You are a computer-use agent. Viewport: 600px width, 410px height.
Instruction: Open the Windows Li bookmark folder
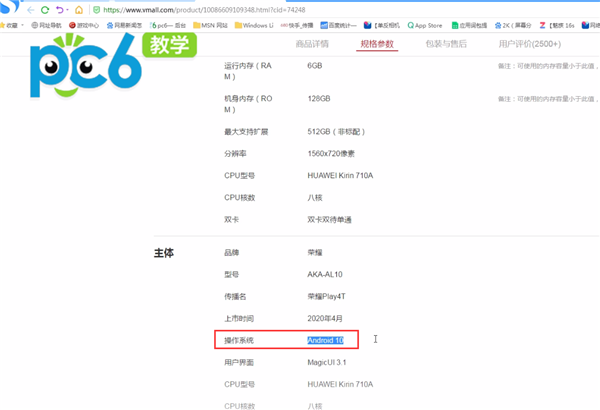pyautogui.click(x=254, y=25)
